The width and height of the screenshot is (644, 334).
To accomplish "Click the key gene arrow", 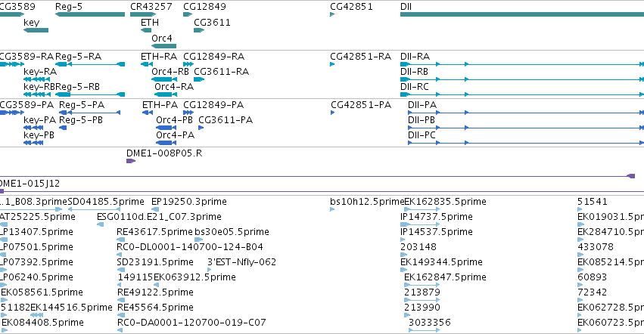I will pyautogui.click(x=36, y=30).
